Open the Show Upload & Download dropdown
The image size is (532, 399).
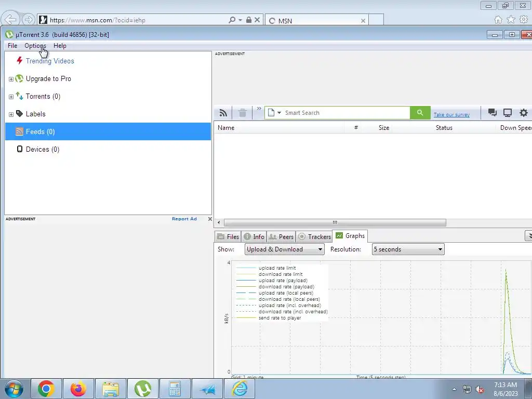[284, 249]
